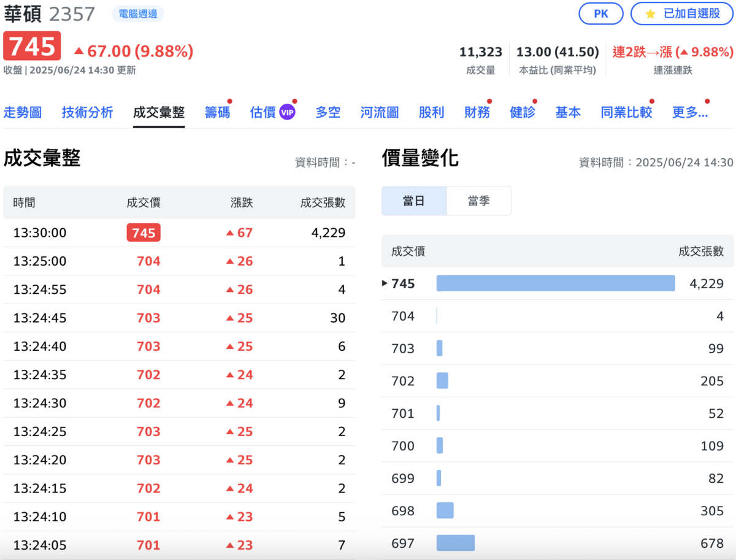Switch to 當日 view
This screenshot has height=560, width=736.
pyautogui.click(x=414, y=201)
